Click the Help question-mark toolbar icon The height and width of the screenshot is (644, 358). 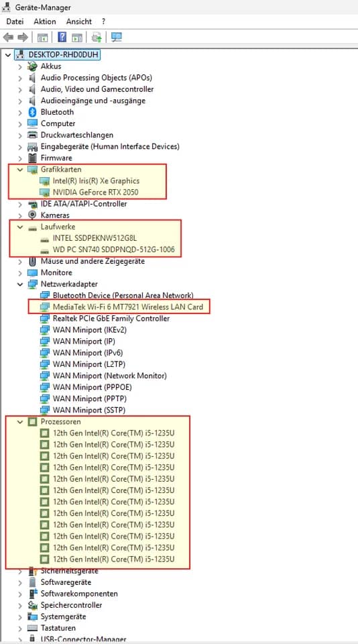(62, 38)
